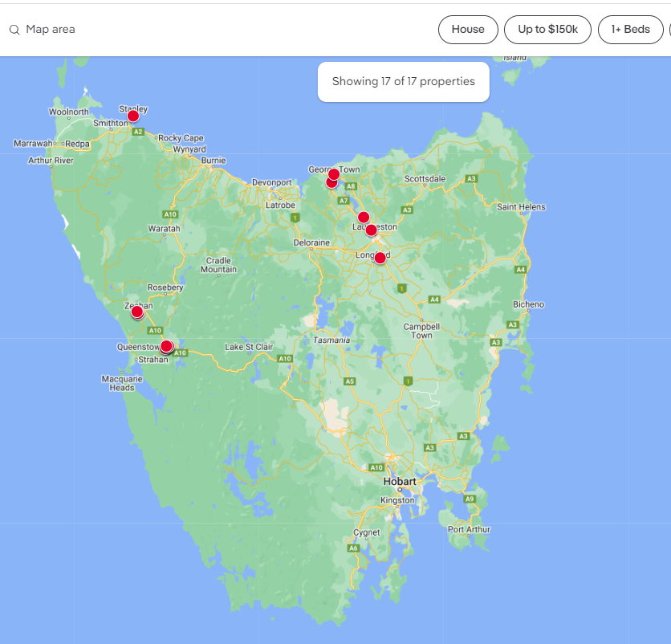Open the Up to $150k price filter
The height and width of the screenshot is (644, 671).
click(x=547, y=30)
